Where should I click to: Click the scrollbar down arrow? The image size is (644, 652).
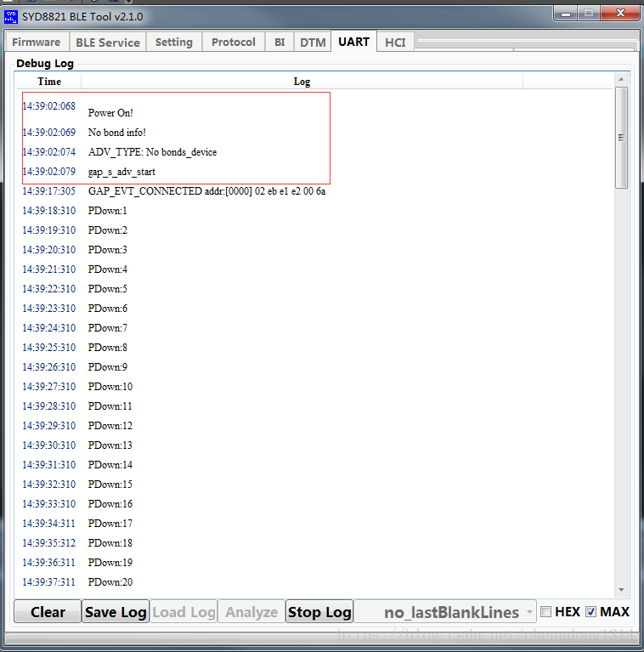coord(621,590)
